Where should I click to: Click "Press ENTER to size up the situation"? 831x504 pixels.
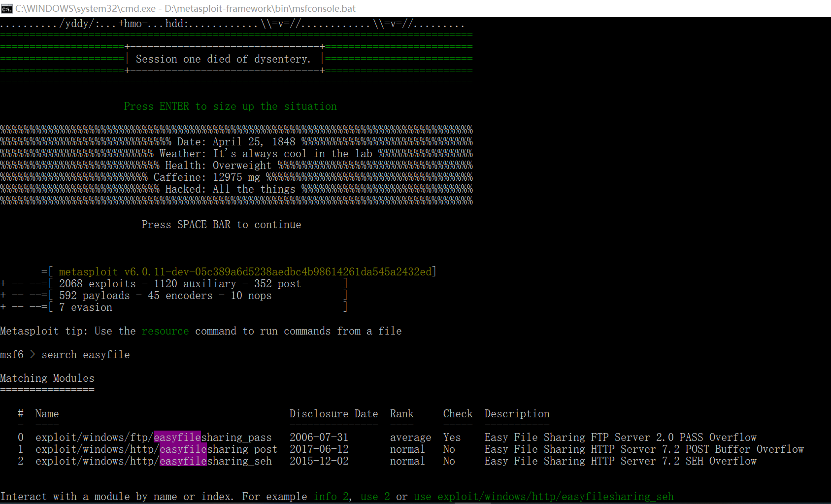point(230,106)
